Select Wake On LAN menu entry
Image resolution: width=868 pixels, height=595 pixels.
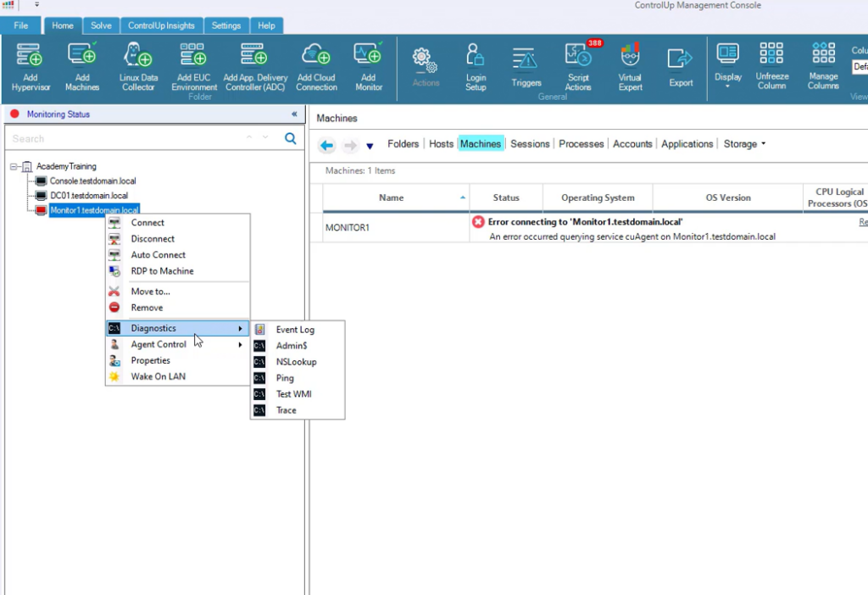pyautogui.click(x=177, y=376)
